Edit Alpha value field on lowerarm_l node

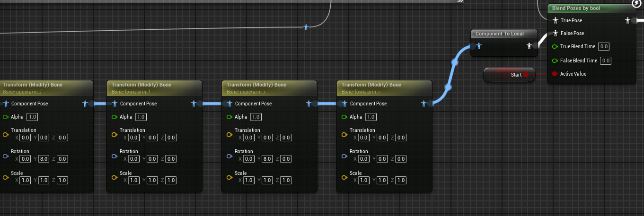141,117
